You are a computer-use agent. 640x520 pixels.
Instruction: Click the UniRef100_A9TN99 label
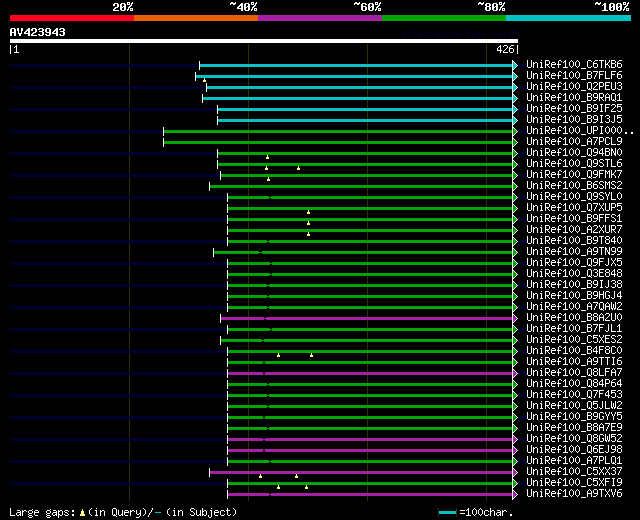click(x=574, y=252)
